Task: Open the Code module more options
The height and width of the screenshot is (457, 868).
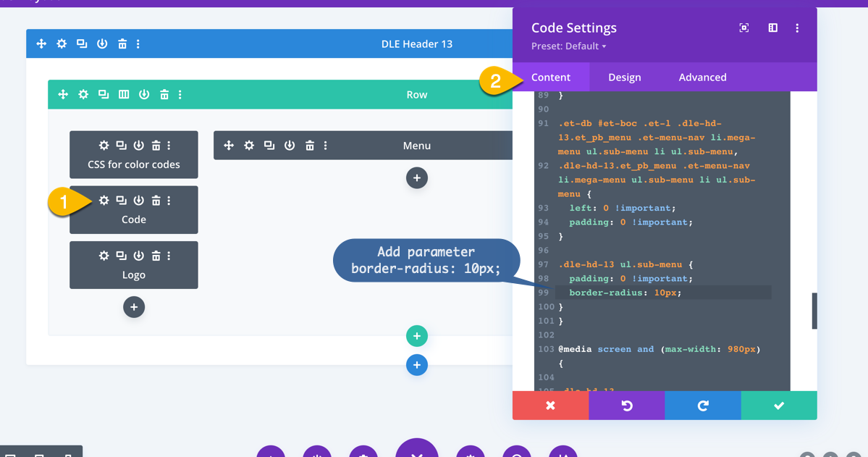Action: tap(169, 201)
